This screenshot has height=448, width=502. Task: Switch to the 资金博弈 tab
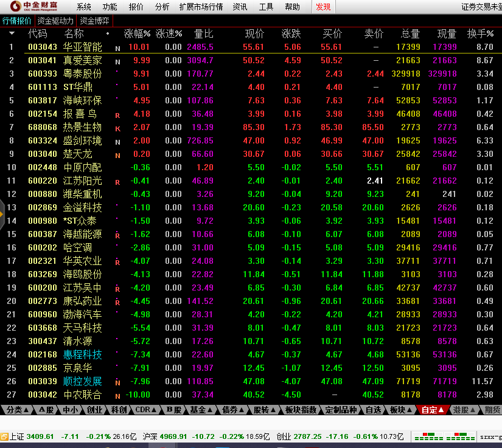click(95, 21)
